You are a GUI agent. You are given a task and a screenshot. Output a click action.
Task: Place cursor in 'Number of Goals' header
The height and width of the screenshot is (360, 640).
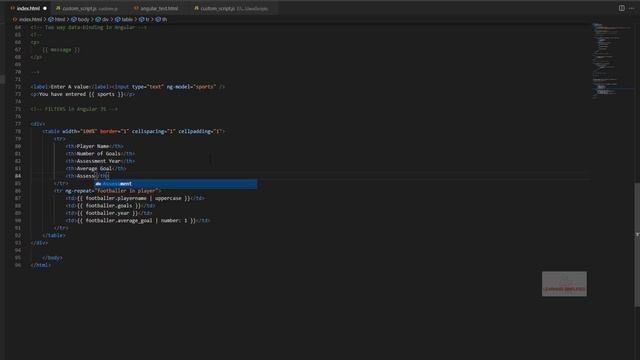[99, 154]
